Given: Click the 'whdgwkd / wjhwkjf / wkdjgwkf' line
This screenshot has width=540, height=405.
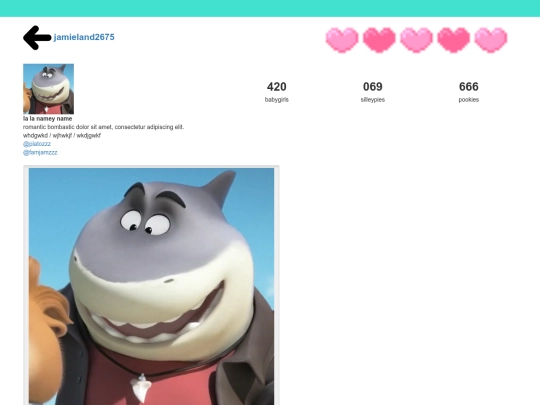Looking at the screenshot, I should 62,135.
